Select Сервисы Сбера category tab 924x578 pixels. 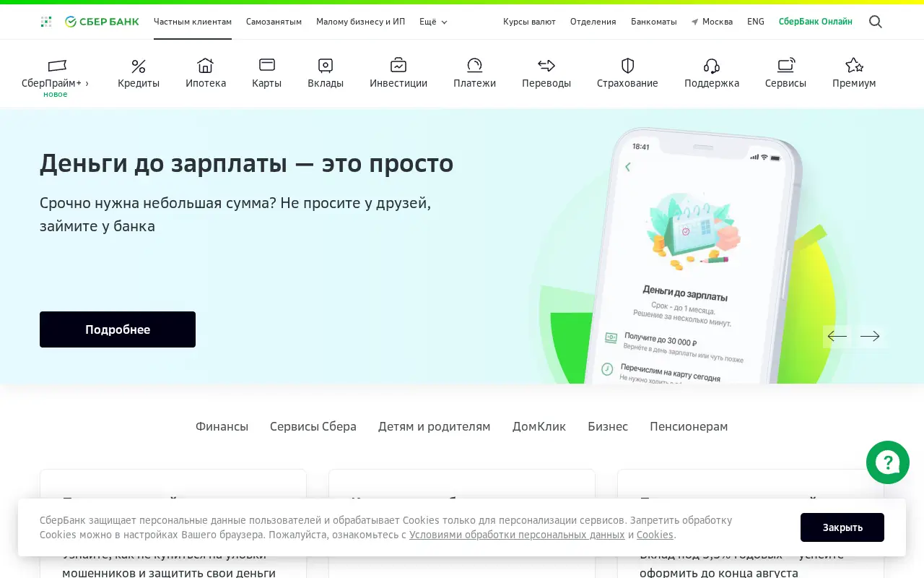pos(313,426)
